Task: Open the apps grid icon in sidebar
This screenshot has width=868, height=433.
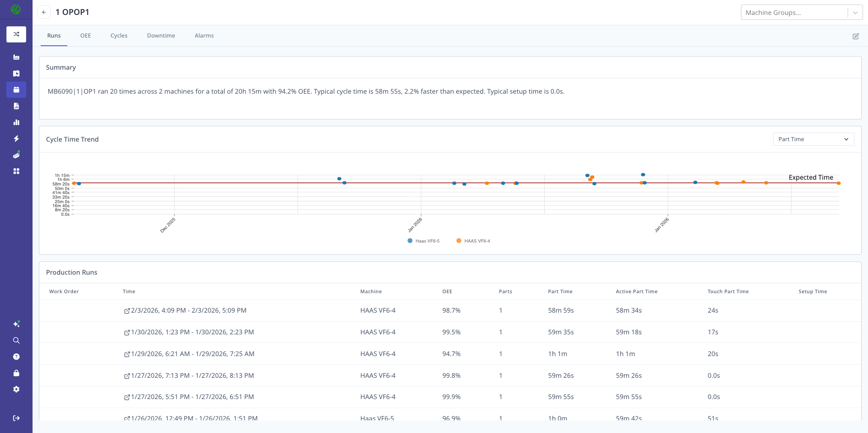Action: pos(16,171)
